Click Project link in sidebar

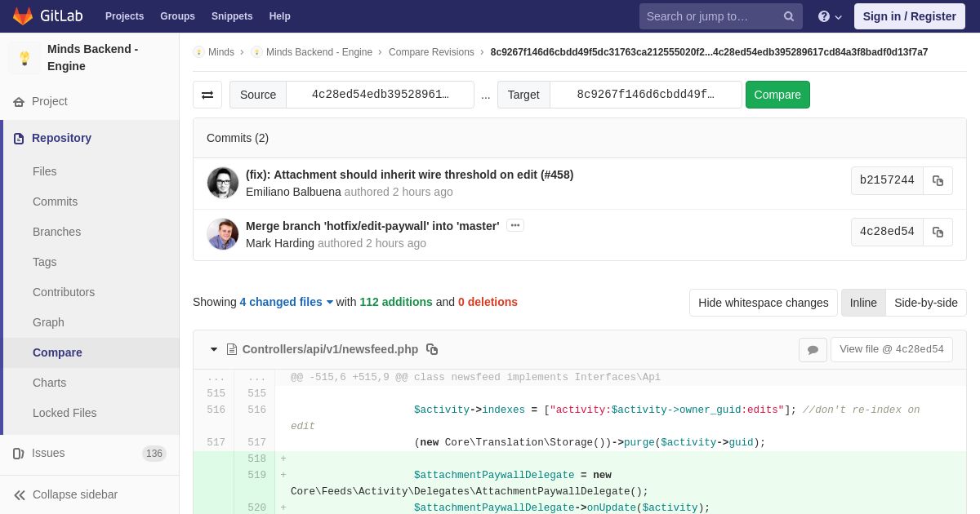[50, 101]
